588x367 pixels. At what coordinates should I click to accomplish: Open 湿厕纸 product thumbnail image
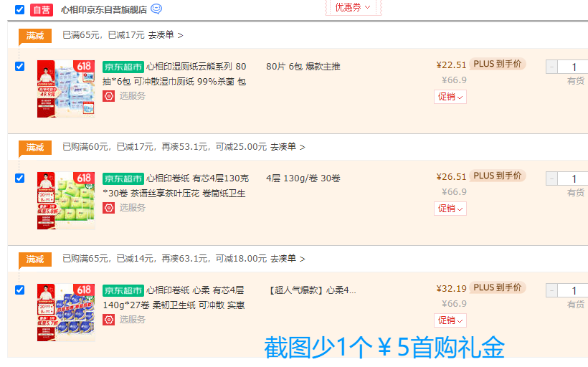[66, 89]
